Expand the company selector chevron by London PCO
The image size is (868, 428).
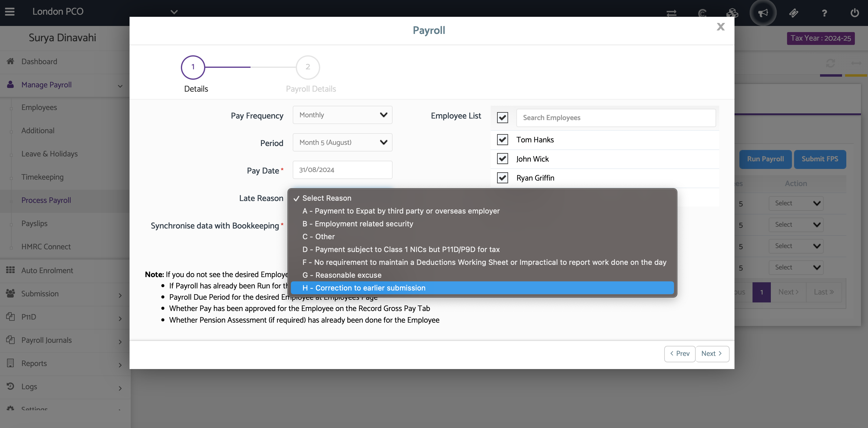click(x=174, y=12)
